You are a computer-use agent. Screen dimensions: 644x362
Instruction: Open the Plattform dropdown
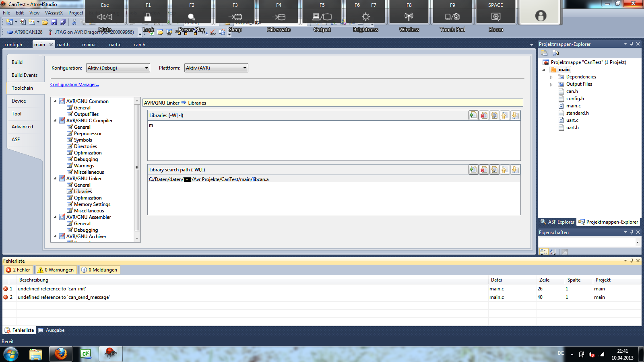216,68
